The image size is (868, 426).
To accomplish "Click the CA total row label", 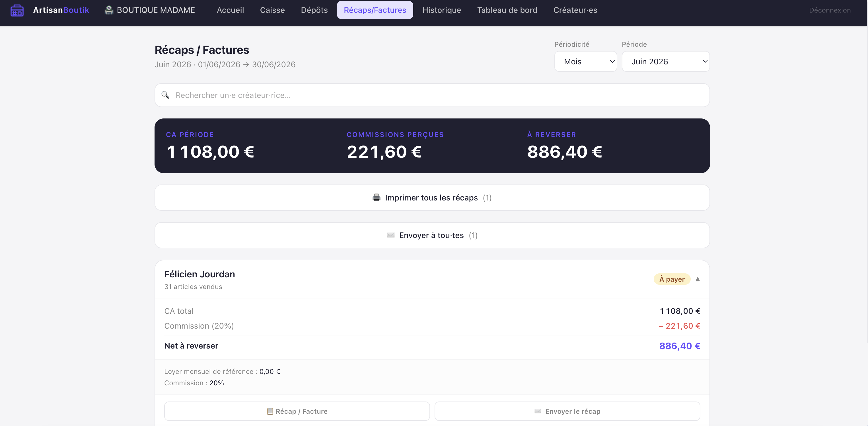I will tap(179, 311).
